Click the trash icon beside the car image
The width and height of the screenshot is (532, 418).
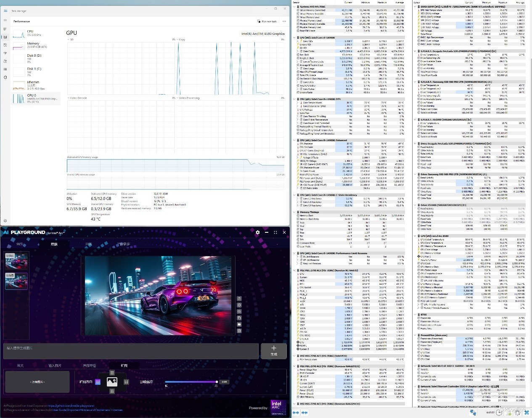click(239, 331)
